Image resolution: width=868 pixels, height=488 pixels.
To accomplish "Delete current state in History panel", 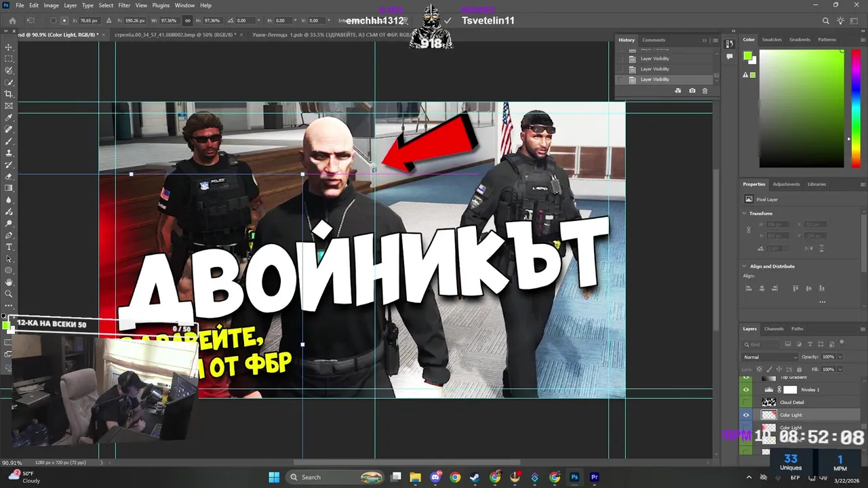I will [x=705, y=91].
